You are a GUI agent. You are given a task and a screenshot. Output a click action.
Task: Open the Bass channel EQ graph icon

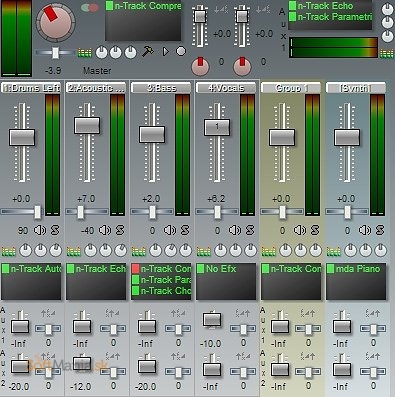pos(138,251)
